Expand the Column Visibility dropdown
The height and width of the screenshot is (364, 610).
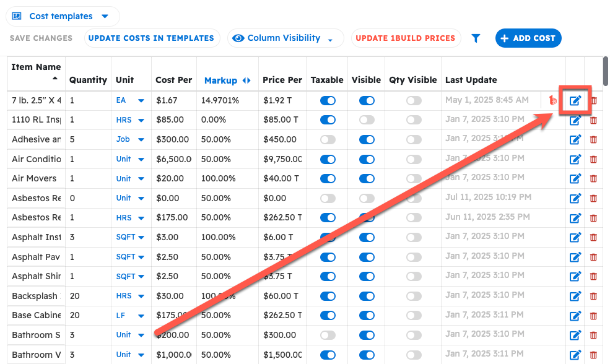(x=285, y=38)
